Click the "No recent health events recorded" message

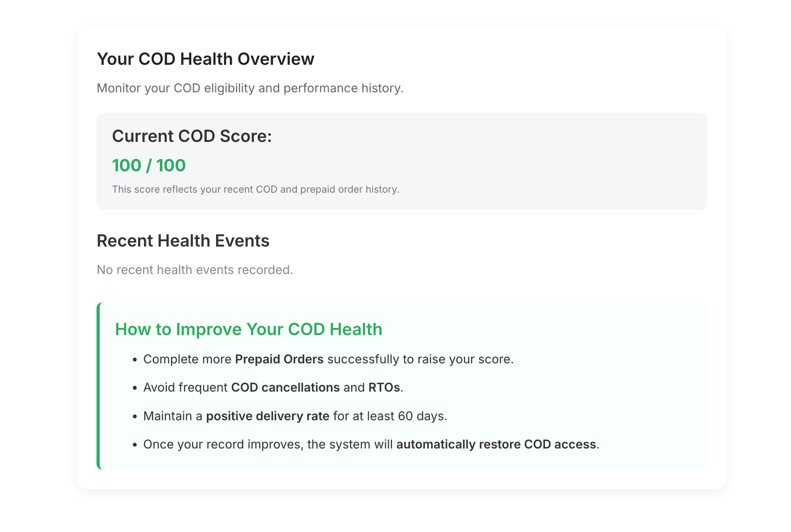(195, 270)
